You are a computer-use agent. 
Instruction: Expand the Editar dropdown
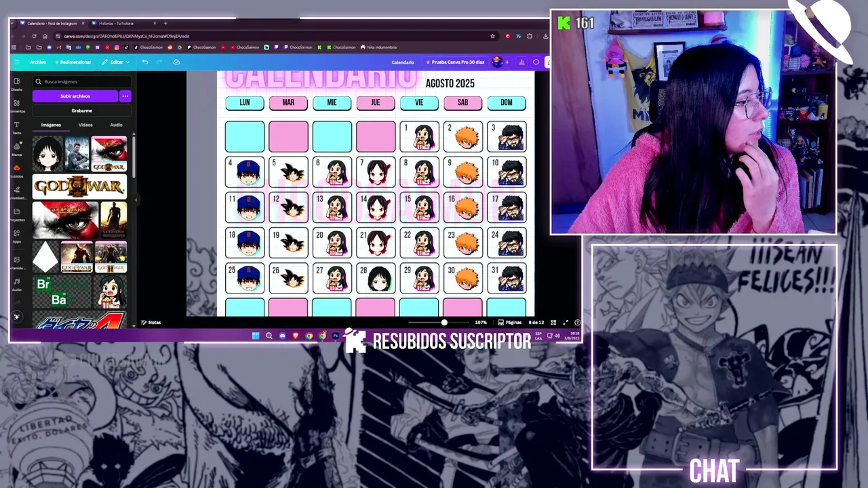click(x=116, y=62)
